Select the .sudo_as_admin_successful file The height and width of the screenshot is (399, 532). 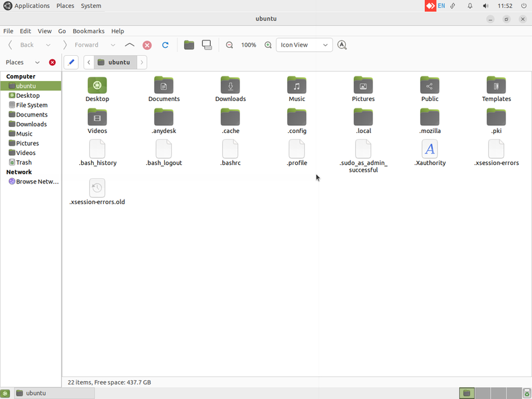(x=363, y=156)
